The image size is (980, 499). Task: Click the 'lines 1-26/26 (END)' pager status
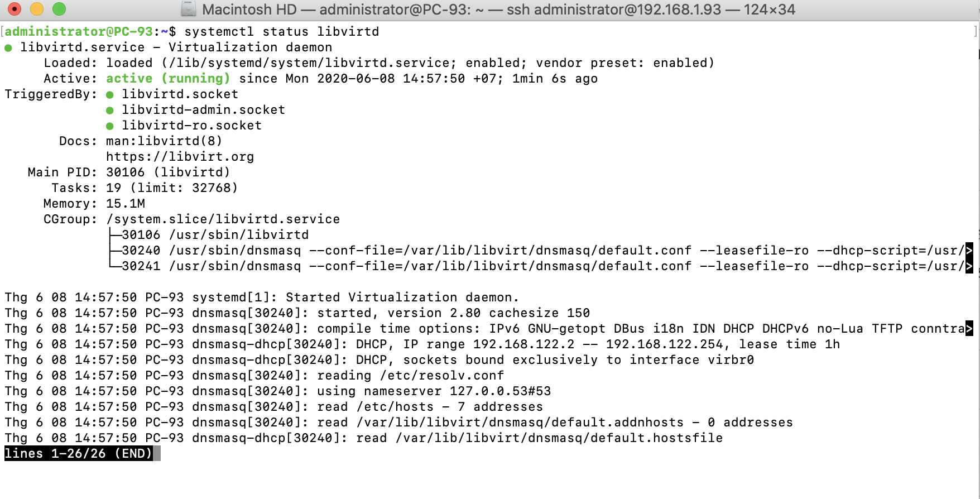(78, 454)
